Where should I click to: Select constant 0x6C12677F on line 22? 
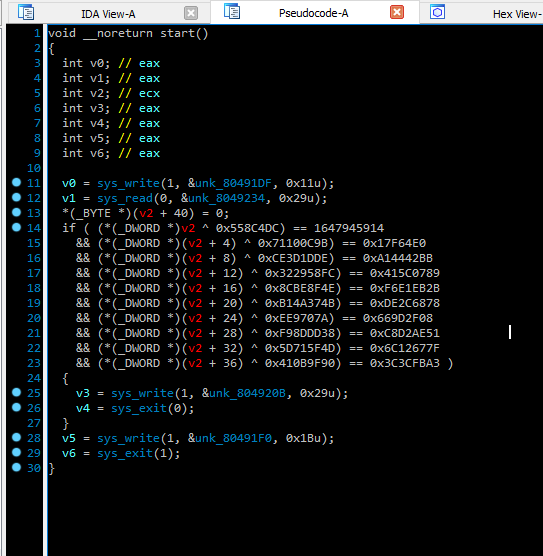[405, 348]
